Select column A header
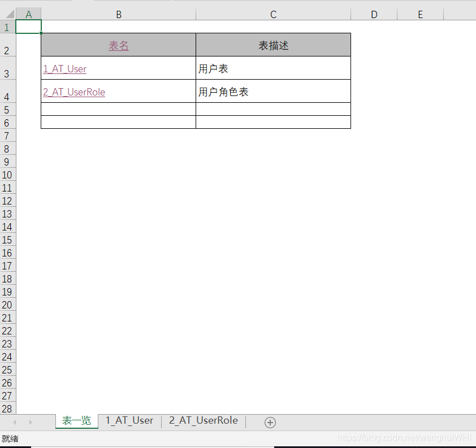 [x=28, y=14]
